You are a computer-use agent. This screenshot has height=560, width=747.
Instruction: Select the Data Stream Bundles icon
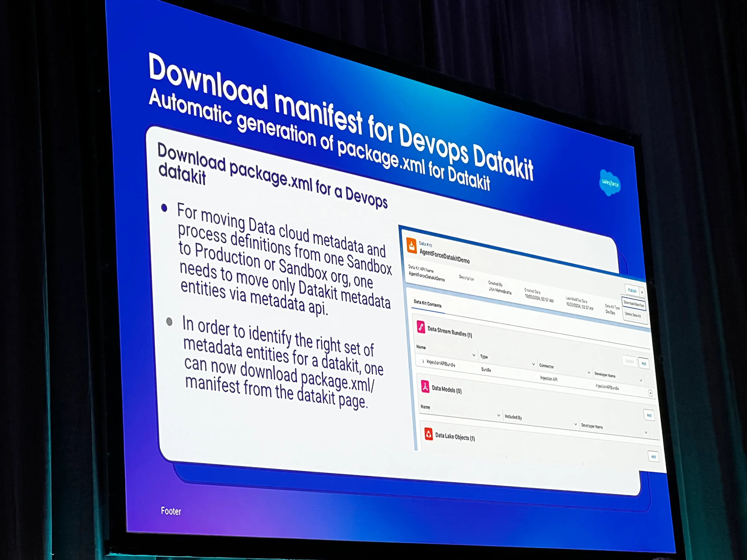(421, 327)
